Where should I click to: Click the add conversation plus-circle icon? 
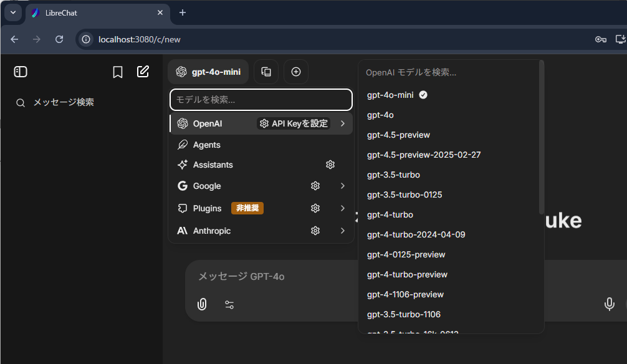tap(296, 72)
